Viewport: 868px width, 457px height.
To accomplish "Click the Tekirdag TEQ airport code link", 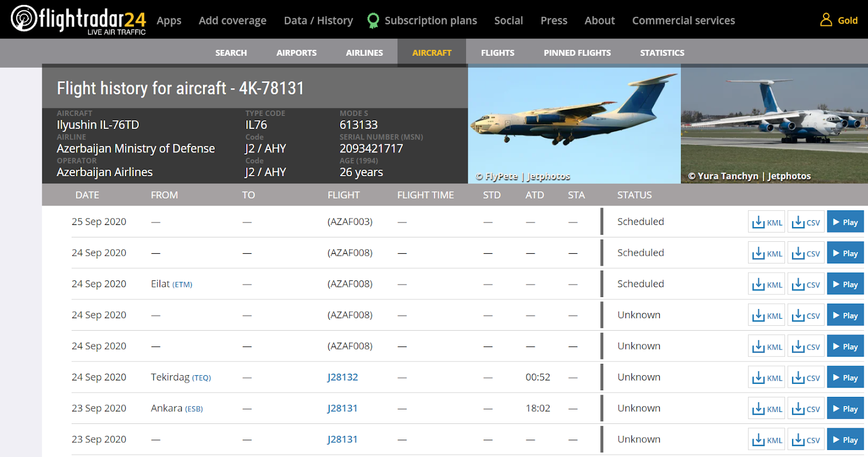I will pos(201,378).
